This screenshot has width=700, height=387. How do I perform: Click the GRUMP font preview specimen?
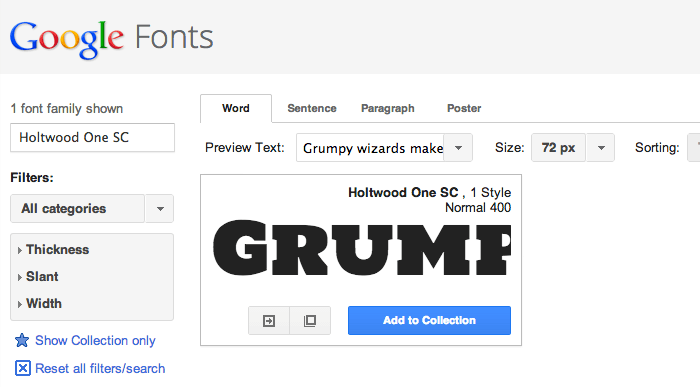point(362,248)
